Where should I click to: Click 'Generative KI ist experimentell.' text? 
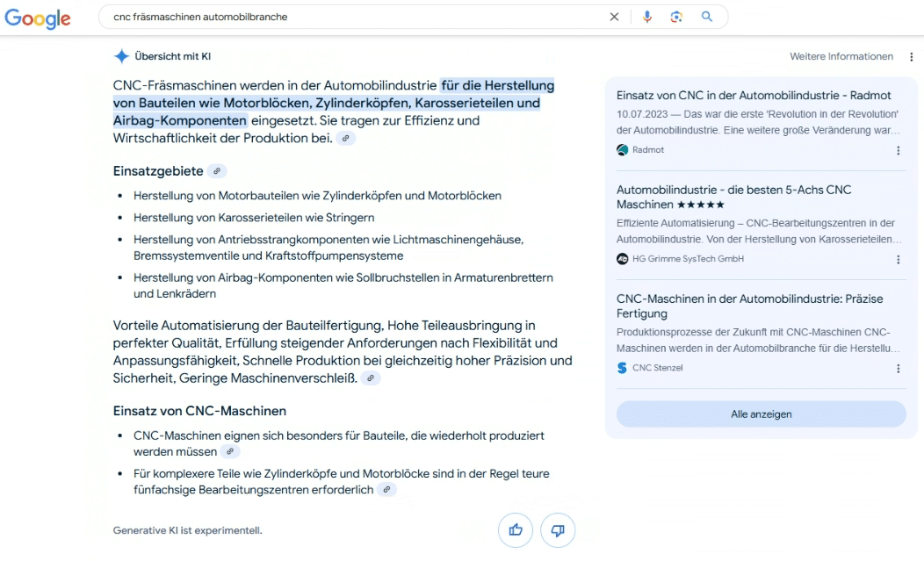click(x=187, y=531)
